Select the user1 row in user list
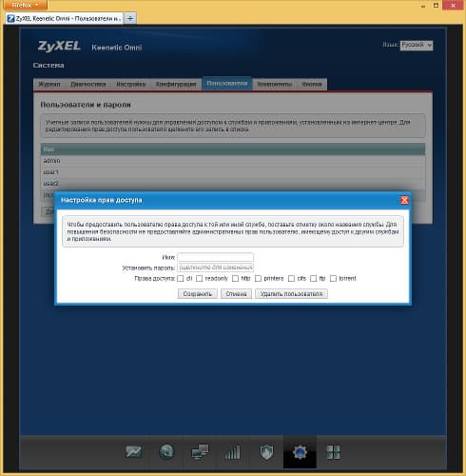 (233, 172)
